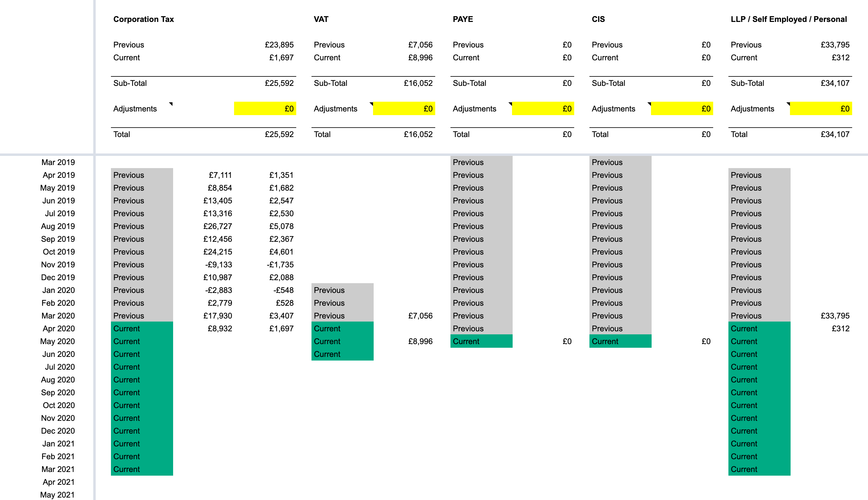Screen dimensions: 868x500
Task: Select the £1,351 cell in Apr 2019 row
Action: pos(281,175)
